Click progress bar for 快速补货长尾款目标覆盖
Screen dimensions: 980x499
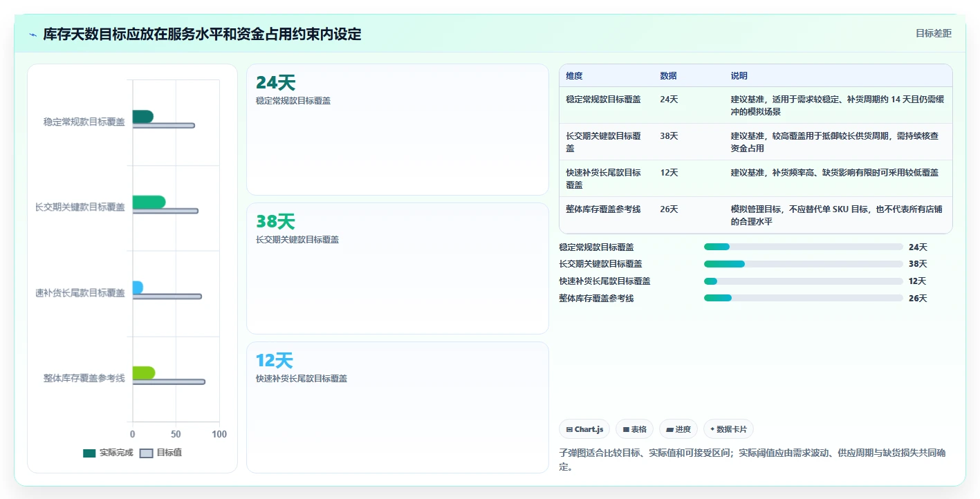tap(804, 281)
